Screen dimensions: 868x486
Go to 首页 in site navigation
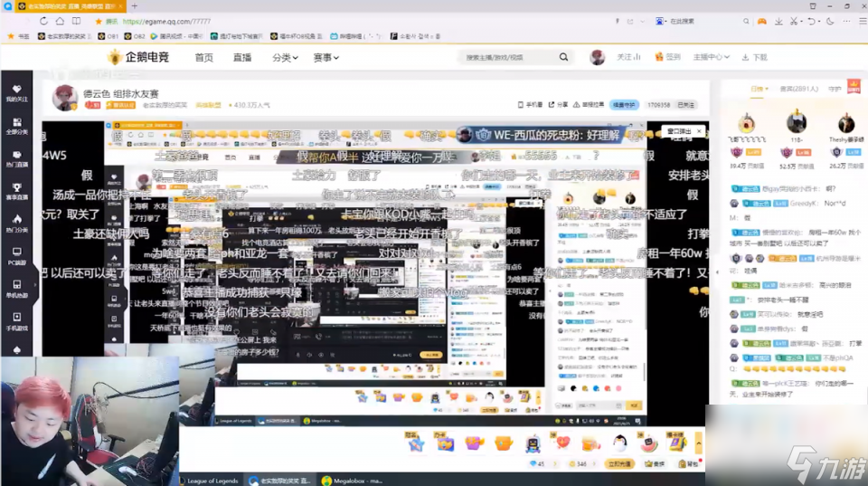203,58
